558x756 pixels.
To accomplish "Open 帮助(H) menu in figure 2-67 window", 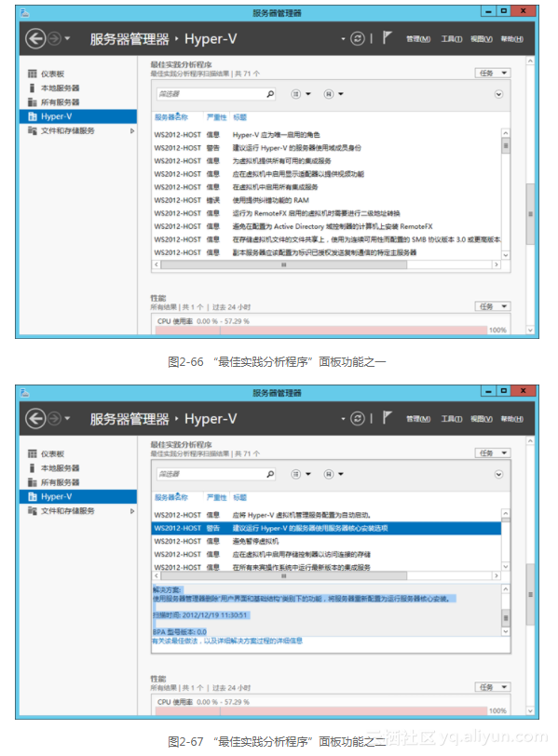I will pyautogui.click(x=511, y=419).
